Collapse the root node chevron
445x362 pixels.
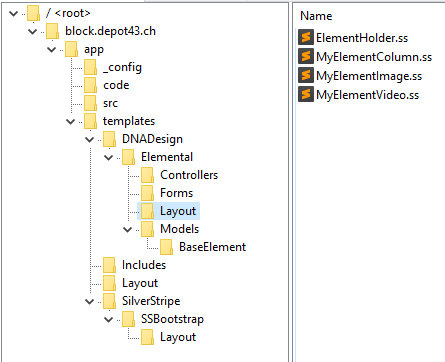14,14
